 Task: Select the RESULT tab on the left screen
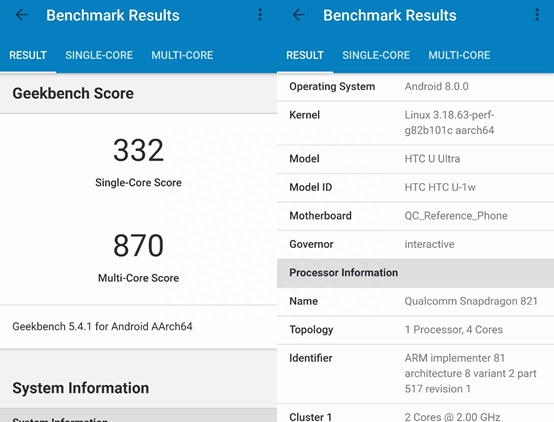click(x=28, y=55)
